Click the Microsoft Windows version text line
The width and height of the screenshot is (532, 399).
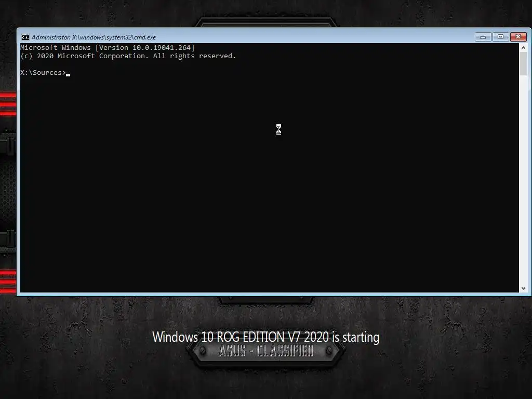tap(108, 47)
